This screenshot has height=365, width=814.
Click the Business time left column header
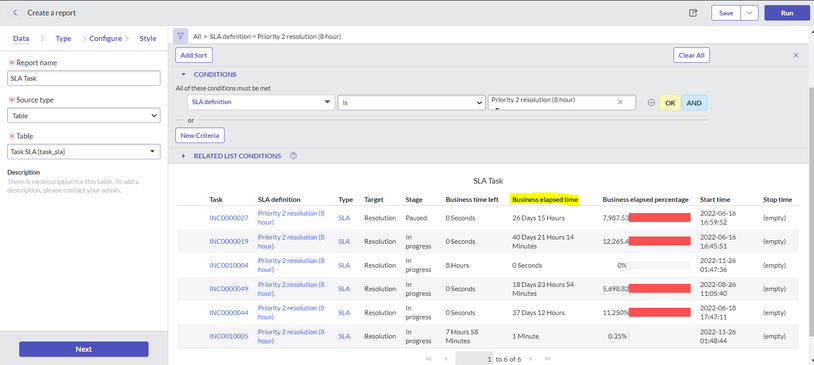[x=472, y=199]
